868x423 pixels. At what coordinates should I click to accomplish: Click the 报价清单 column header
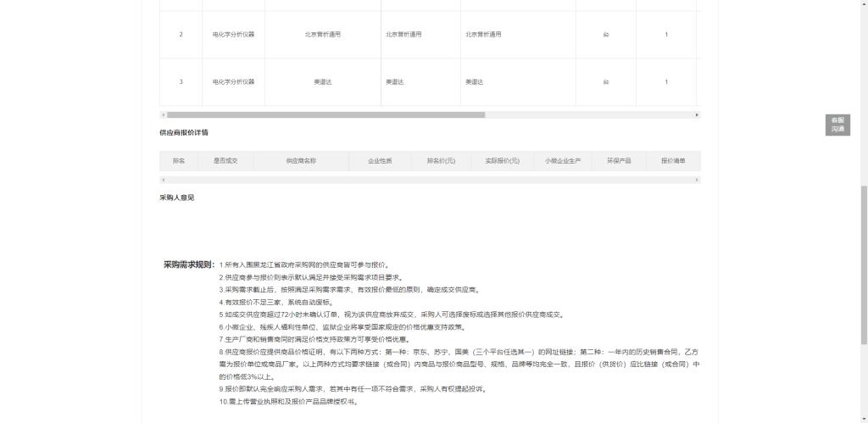tap(673, 161)
